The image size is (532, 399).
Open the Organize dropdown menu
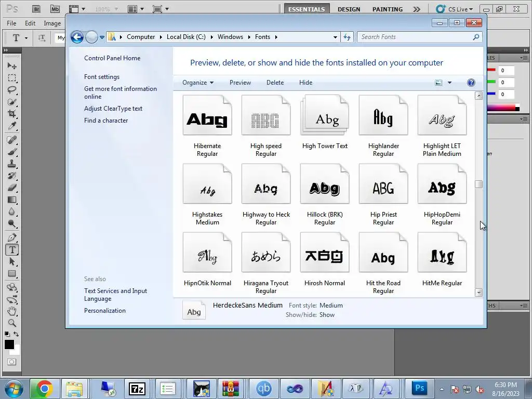198,83
